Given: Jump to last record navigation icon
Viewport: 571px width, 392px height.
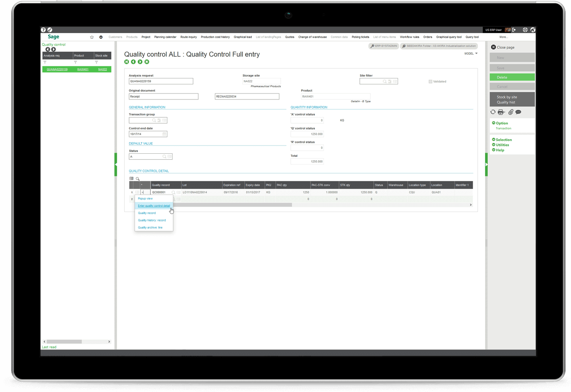Looking at the screenshot, I should (x=147, y=62).
